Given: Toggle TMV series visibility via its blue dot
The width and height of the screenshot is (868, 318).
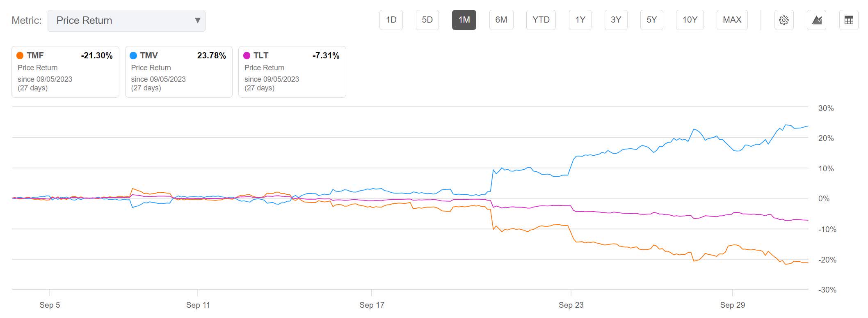Looking at the screenshot, I should click(x=134, y=55).
